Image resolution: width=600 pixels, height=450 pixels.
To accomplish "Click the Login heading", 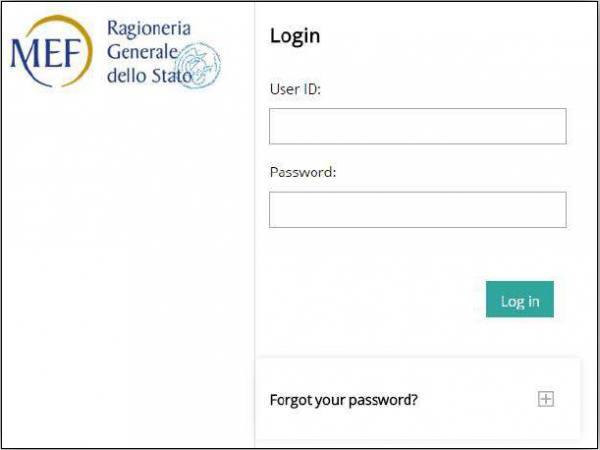I will click(x=295, y=36).
